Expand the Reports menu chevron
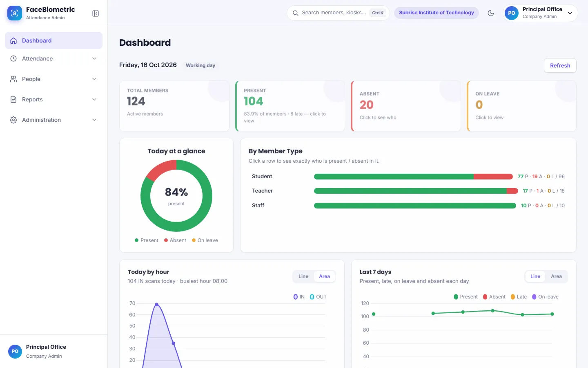Screen dimensions: 588x368 94,99
